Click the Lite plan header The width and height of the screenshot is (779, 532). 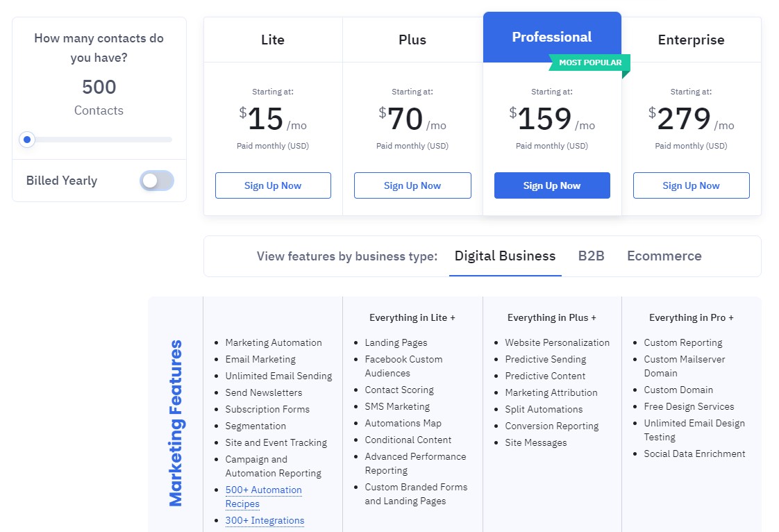(273, 40)
